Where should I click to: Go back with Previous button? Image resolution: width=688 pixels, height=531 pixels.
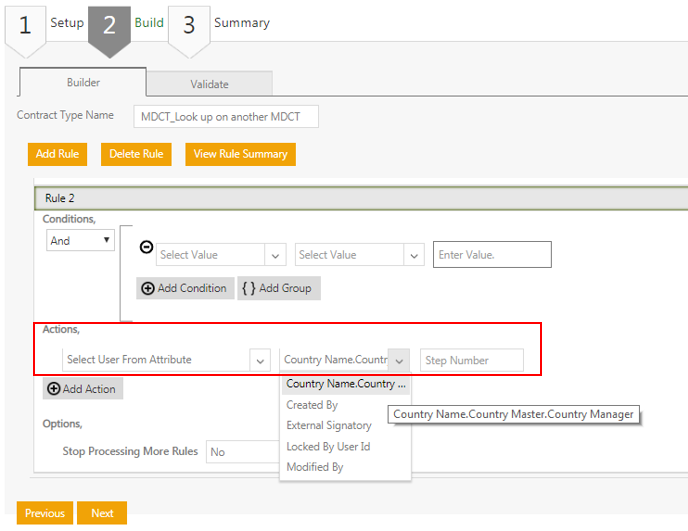pyautogui.click(x=45, y=513)
